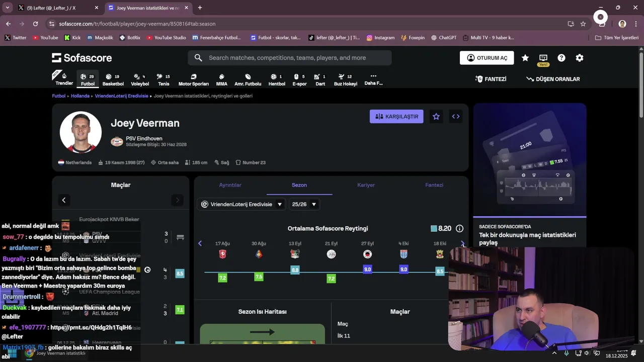
Task: Open the PSV Eindhoven team logo
Action: pyautogui.click(x=117, y=141)
